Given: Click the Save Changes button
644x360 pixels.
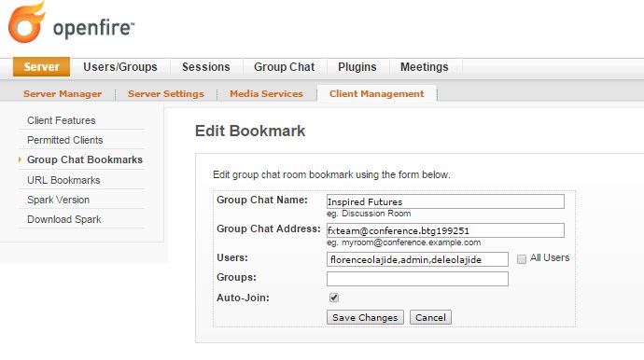Looking at the screenshot, I should click(365, 317).
